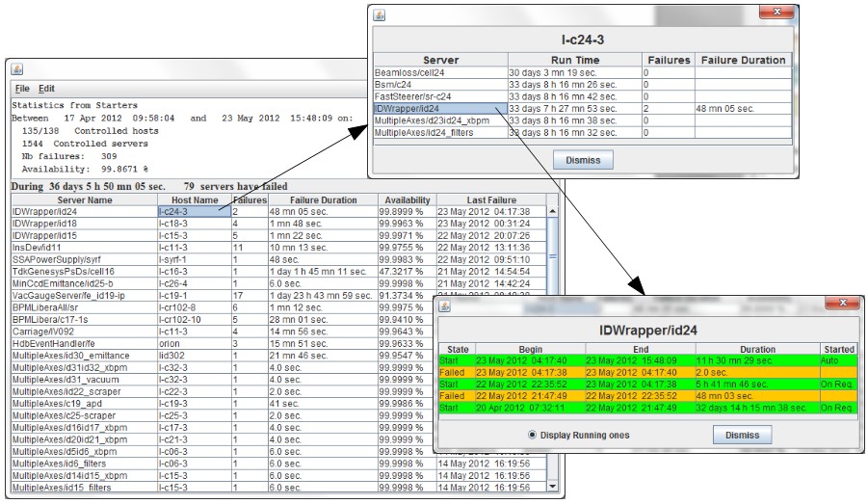Sort by the Availability column header
Image resolution: width=868 pixels, height=504 pixels.
click(406, 199)
